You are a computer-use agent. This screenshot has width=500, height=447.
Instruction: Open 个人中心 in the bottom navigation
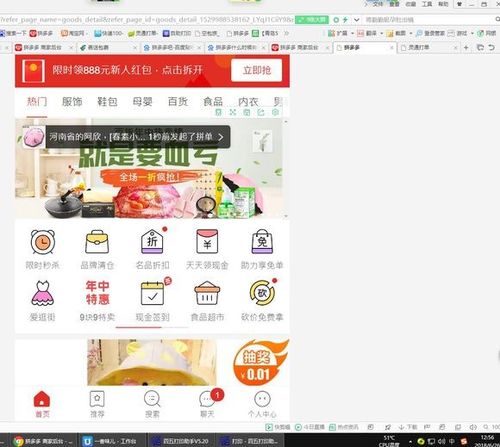coord(262,404)
